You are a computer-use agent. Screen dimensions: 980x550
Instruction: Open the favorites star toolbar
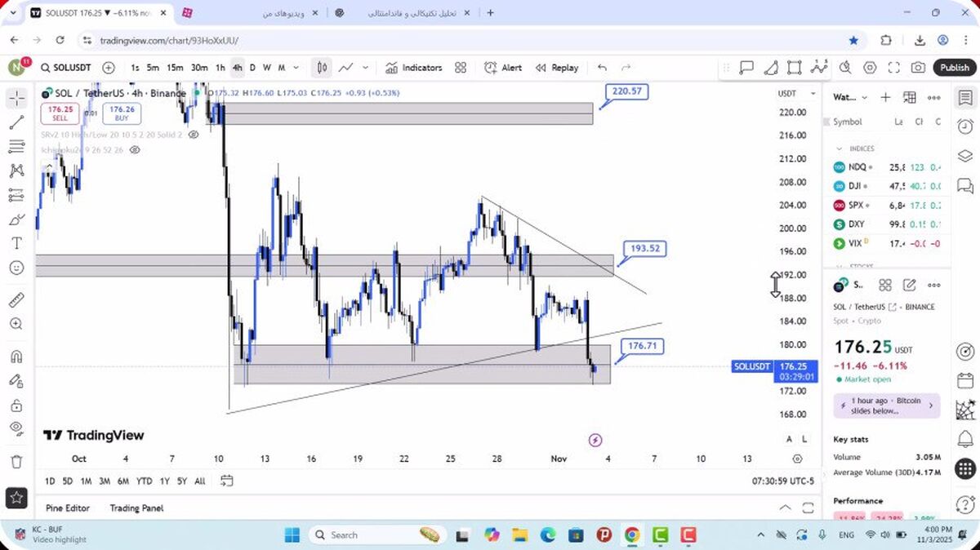(x=16, y=496)
